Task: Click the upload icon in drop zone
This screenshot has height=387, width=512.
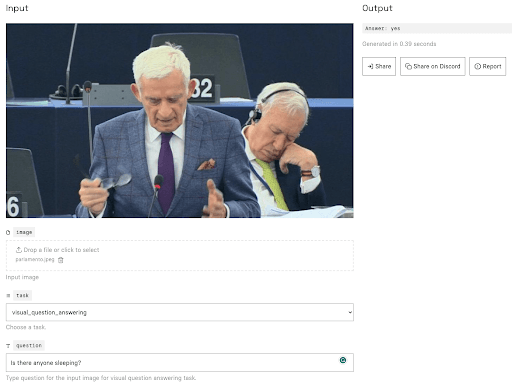Action: pyautogui.click(x=19, y=250)
